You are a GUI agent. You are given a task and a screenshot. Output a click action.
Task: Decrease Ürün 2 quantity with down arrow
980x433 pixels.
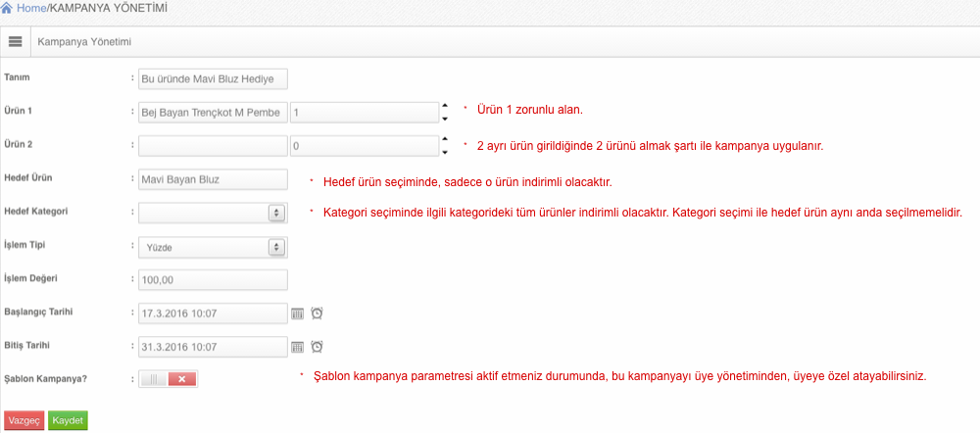pos(444,152)
